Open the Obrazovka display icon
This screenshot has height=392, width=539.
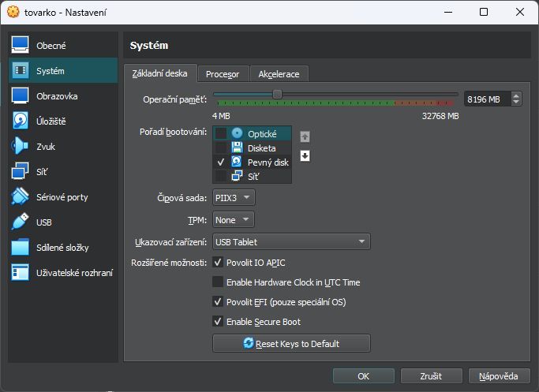point(20,95)
